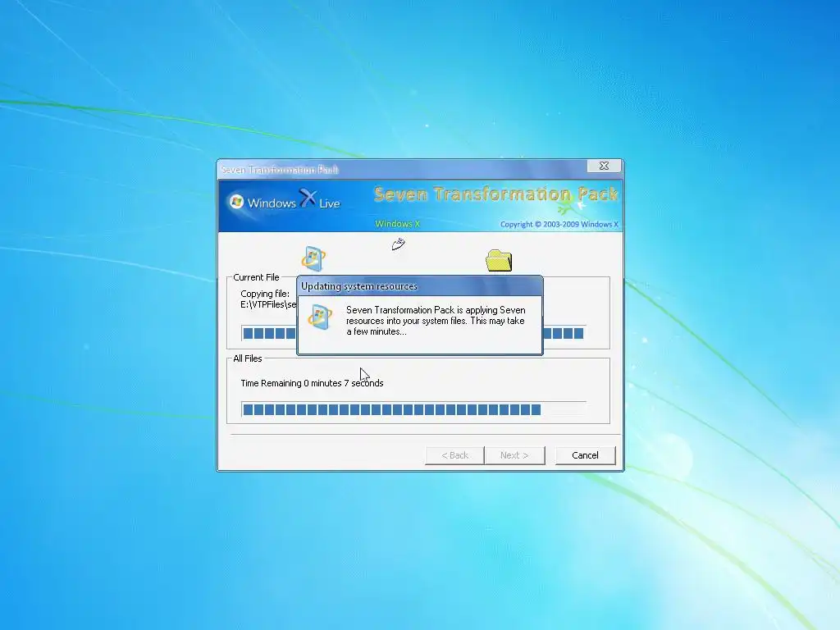Click the Time Remaining 0 minutes 7 seconds text
The height and width of the screenshot is (630, 840).
pyautogui.click(x=312, y=383)
